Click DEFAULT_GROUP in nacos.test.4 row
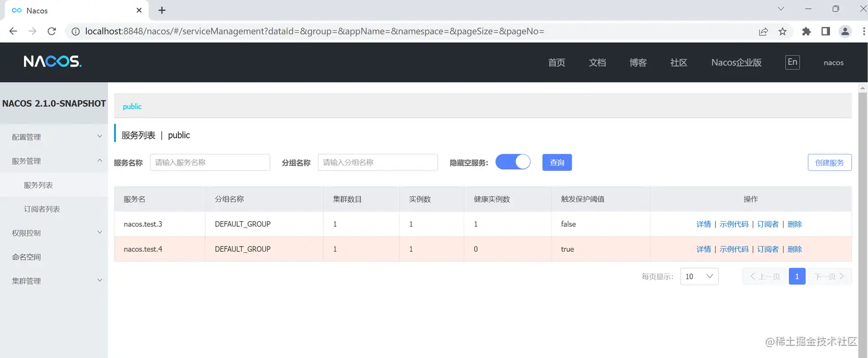Image resolution: width=868 pixels, height=358 pixels. pos(243,249)
